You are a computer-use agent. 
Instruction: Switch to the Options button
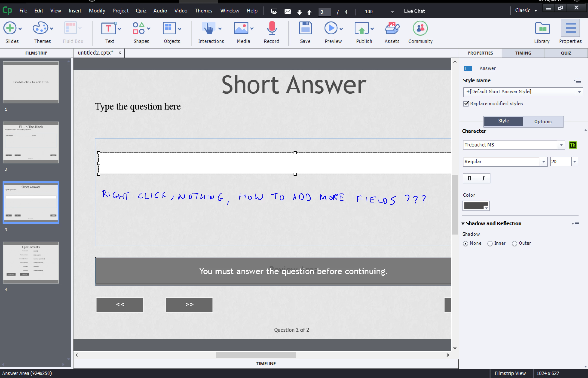[543, 122]
